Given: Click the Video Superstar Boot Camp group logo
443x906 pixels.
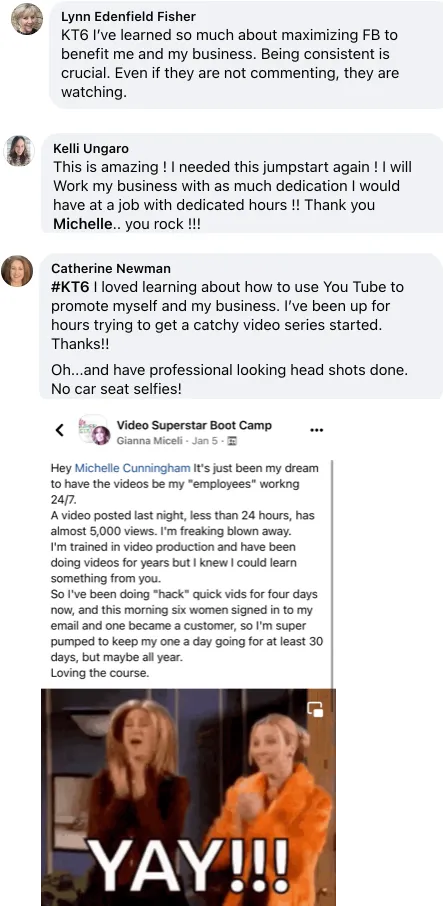Looking at the screenshot, I should (x=91, y=428).
